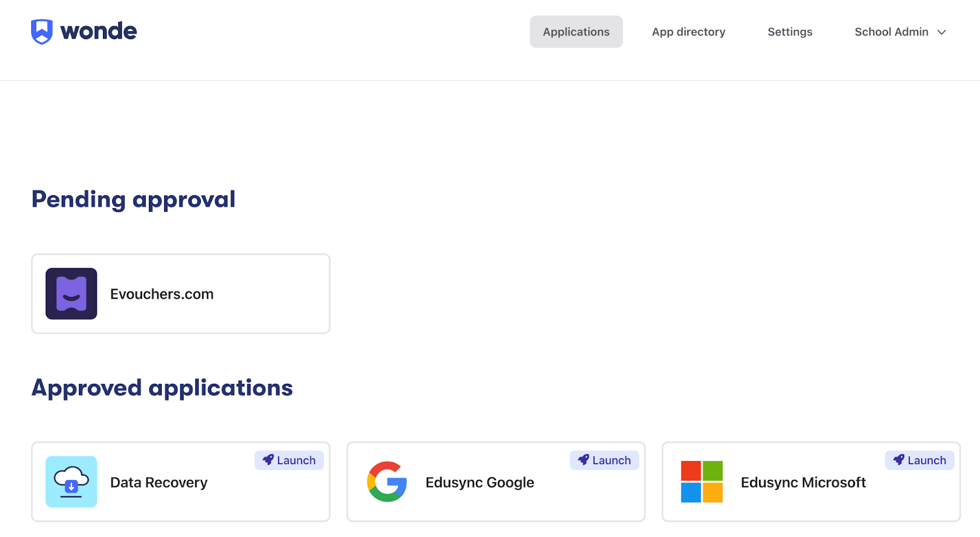Image resolution: width=980 pixels, height=537 pixels.
Task: Click the Launch label on Data Recovery
Action: (x=296, y=460)
